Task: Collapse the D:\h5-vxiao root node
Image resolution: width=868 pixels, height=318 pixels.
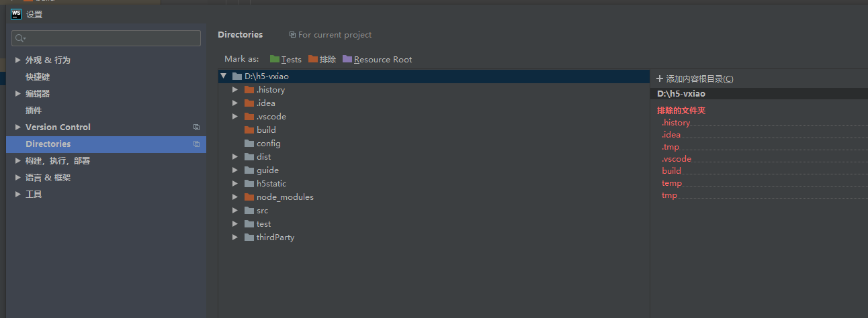Action: tap(224, 76)
